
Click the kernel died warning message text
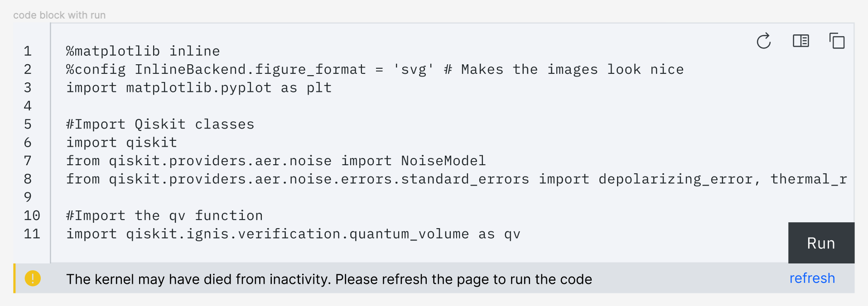[329, 279]
